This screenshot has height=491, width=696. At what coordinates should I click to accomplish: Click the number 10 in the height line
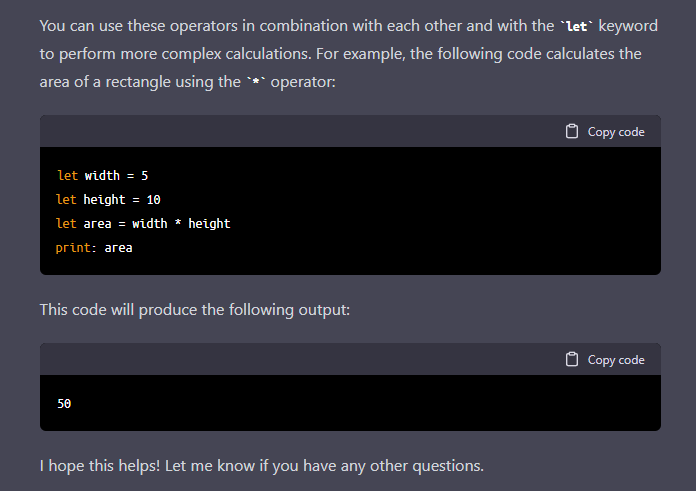tap(154, 200)
